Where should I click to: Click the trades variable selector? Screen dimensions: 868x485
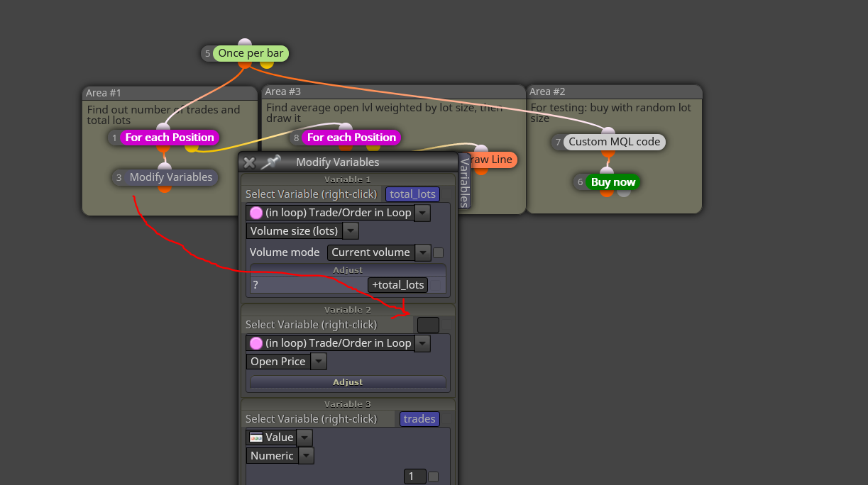(419, 419)
